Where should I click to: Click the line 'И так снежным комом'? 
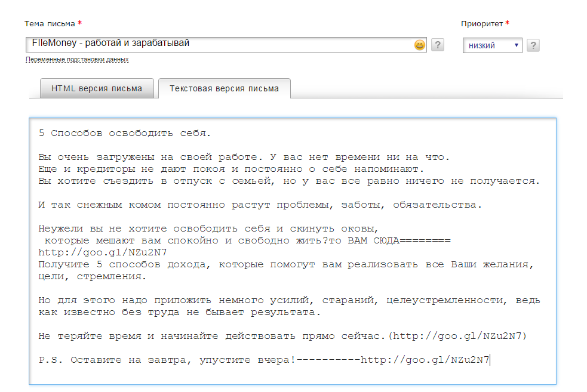(260, 205)
